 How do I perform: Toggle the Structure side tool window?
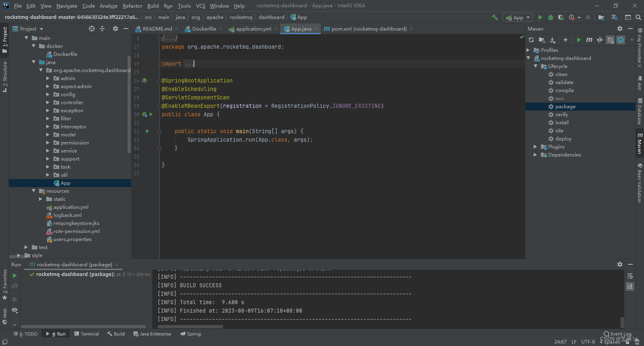pos(5,77)
